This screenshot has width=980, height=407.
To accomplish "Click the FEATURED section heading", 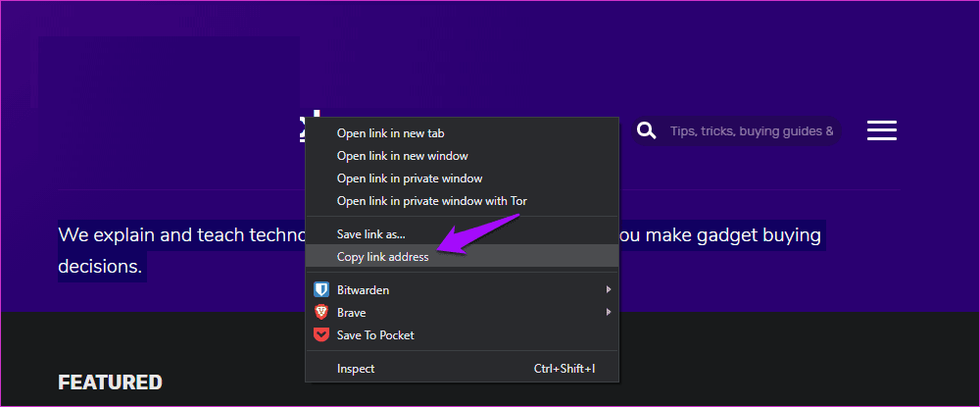I will point(110,382).
